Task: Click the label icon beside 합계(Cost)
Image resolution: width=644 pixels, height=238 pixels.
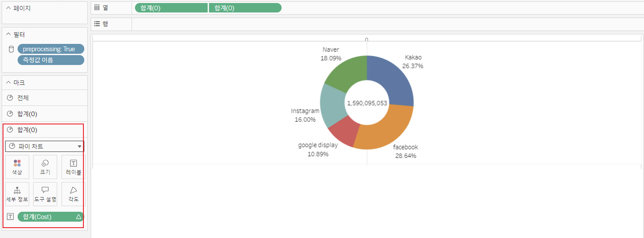Action: tap(11, 217)
